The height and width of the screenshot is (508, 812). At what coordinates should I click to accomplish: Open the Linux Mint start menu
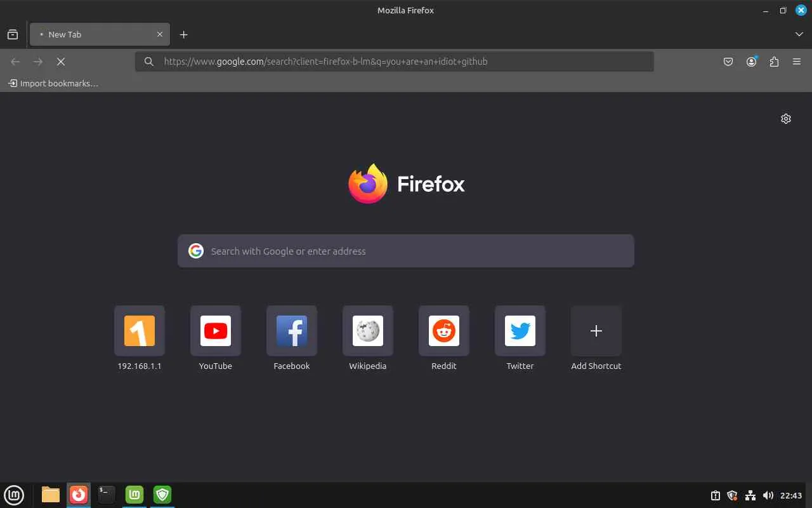tap(14, 495)
